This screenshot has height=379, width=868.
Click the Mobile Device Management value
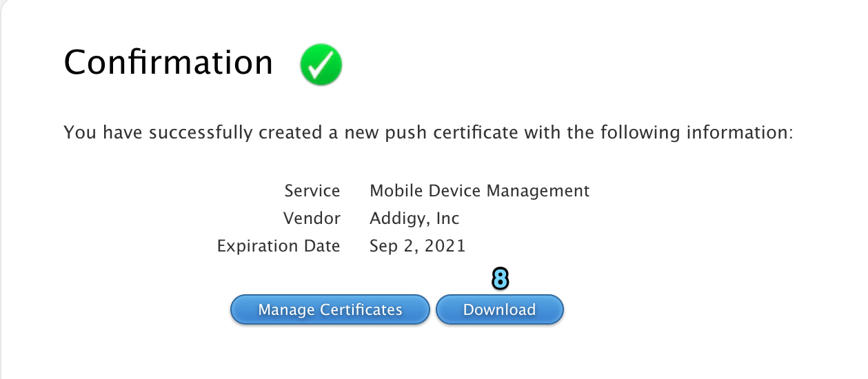[x=480, y=191]
